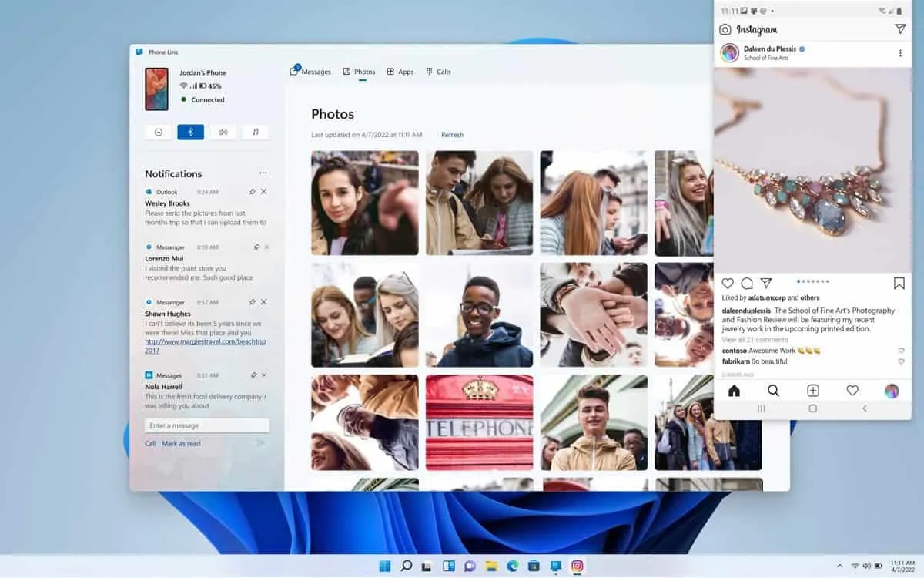This screenshot has height=578, width=924.
Task: Toggle Do Not Disturb on Jordan's Phone
Action: 158,132
